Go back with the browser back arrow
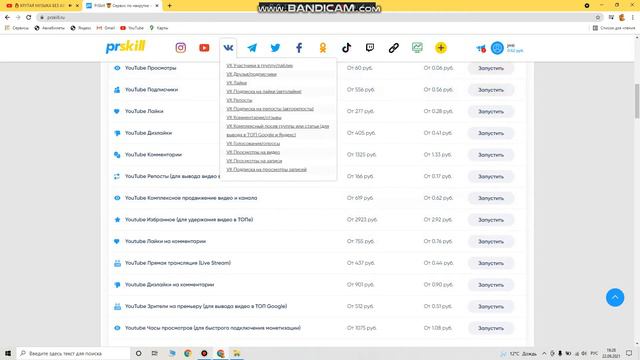This screenshot has height=360, width=640. coord(7,17)
